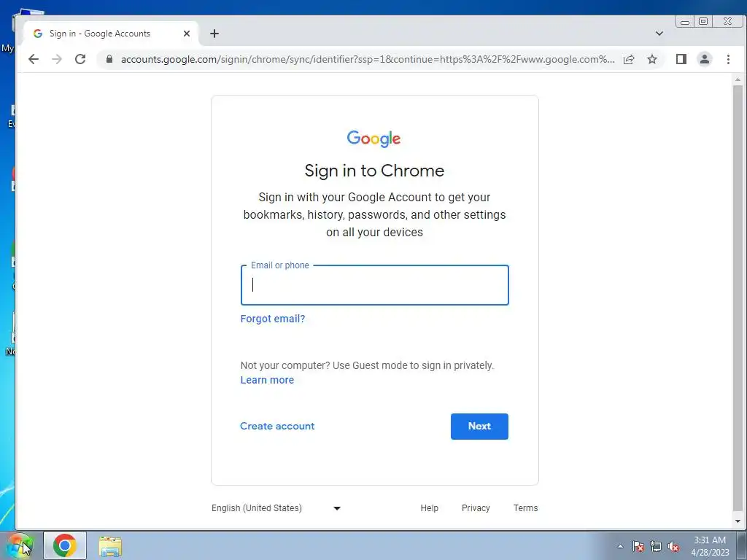The image size is (747, 560).
Task: Reload the page with the refresh icon
Action: (80, 59)
